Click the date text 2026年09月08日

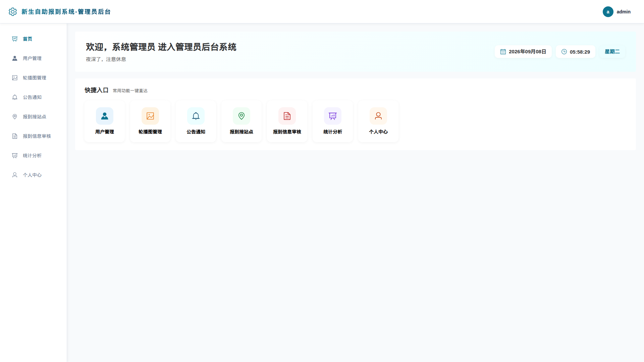pos(527,52)
